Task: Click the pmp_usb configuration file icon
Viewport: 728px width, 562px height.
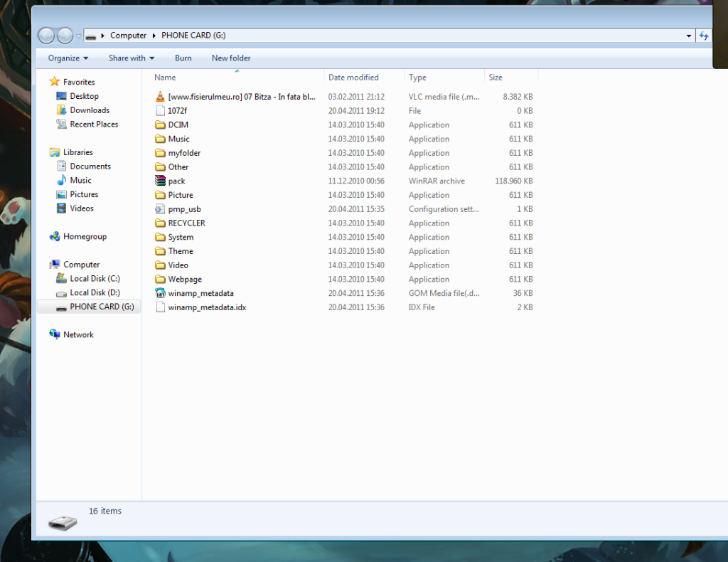Action: [161, 209]
